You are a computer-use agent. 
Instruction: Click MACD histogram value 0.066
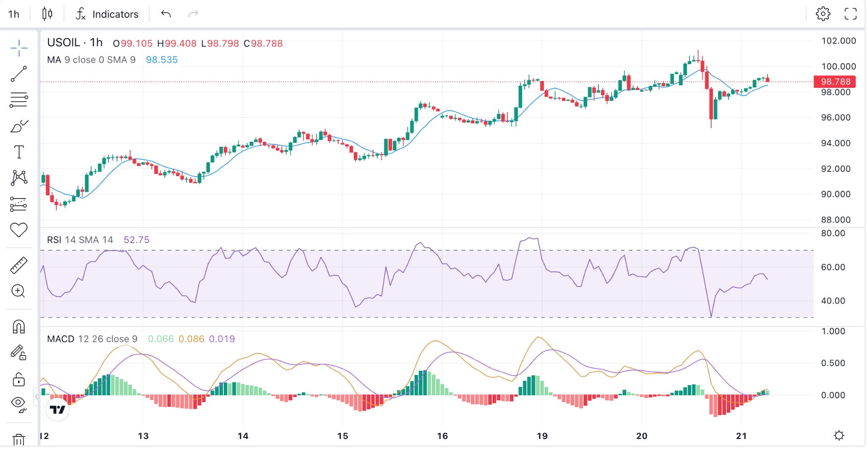coord(161,339)
